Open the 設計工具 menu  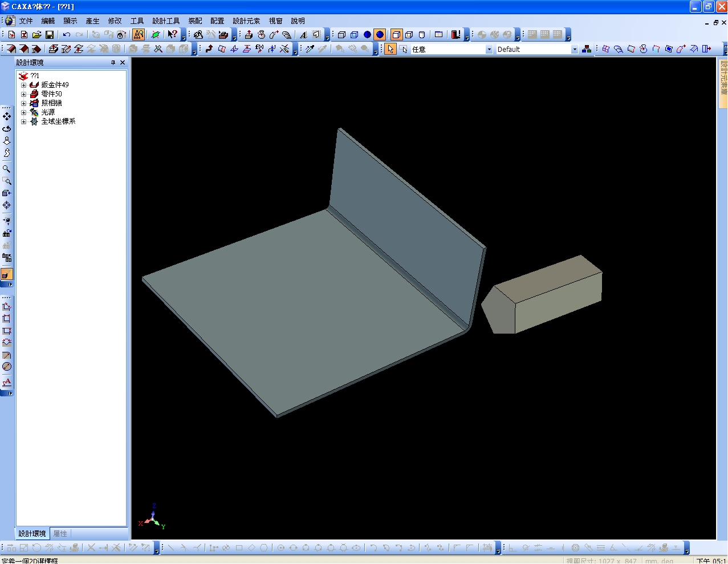coord(166,21)
